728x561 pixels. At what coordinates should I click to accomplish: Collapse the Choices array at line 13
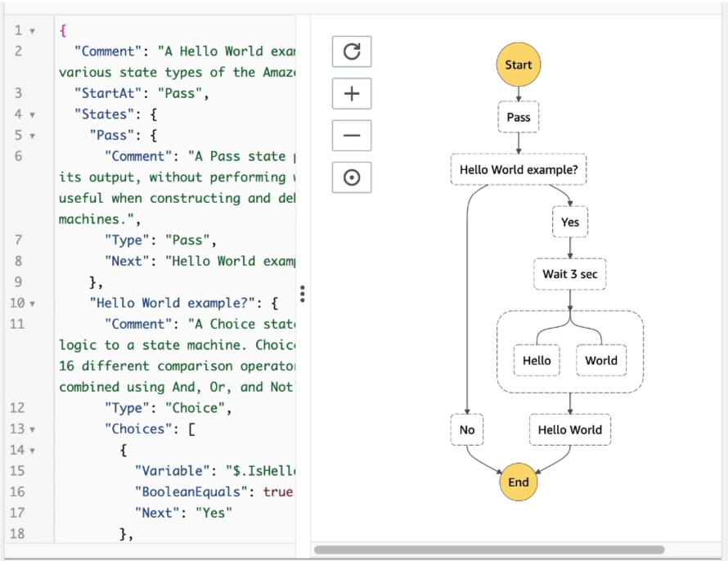33,429
